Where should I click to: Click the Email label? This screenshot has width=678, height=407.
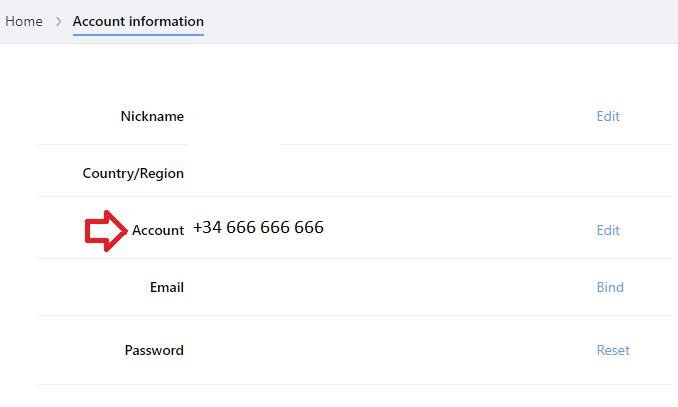[167, 287]
